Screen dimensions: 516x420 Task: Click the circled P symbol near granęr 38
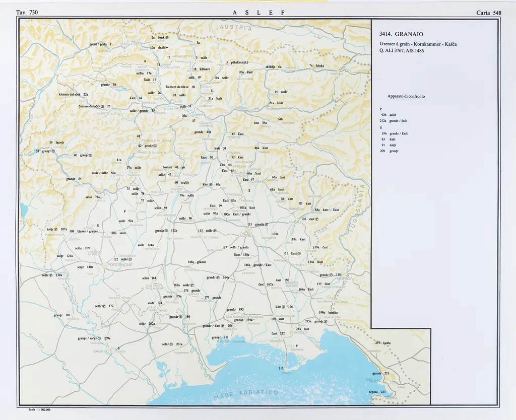click(x=53, y=151)
